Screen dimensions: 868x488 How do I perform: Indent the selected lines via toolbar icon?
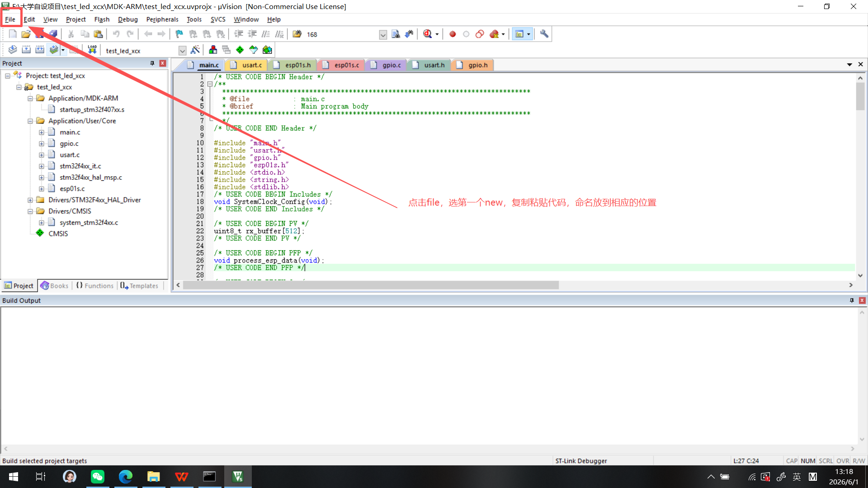point(239,34)
